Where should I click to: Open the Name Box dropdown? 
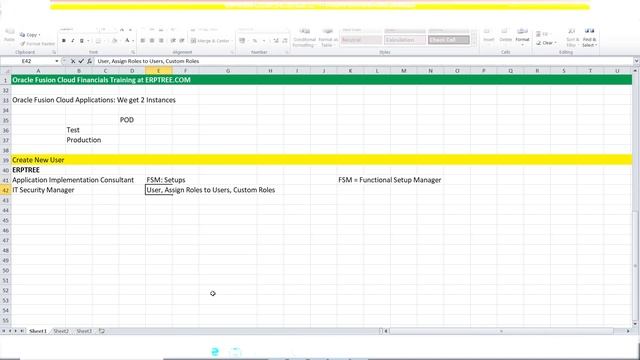pyautogui.click(x=57, y=61)
